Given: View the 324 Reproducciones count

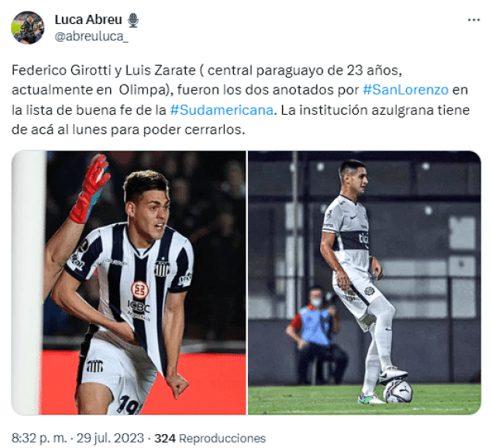Looking at the screenshot, I should pos(210,438).
